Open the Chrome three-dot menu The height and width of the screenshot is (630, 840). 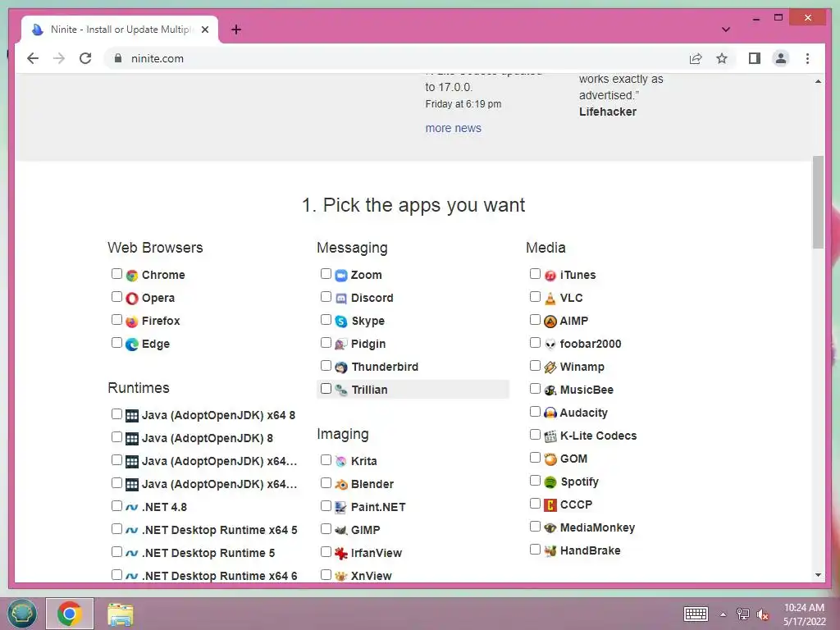807,58
